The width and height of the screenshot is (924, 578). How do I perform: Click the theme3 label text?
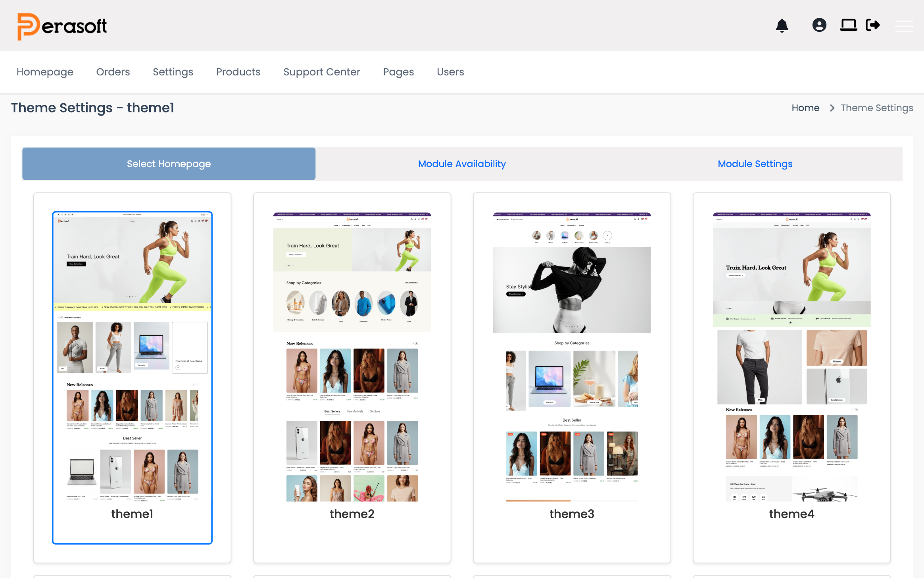click(572, 514)
